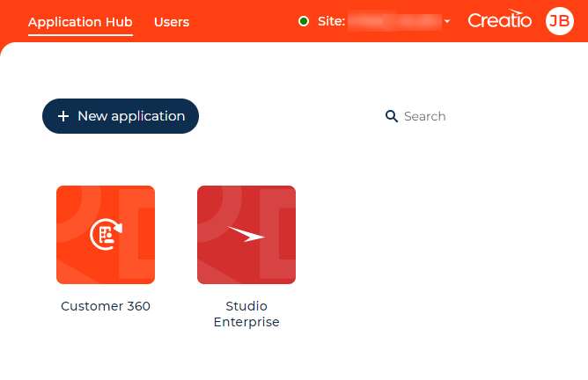The height and width of the screenshot is (380, 588).
Task: Click the green site status indicator
Action: [304, 21]
